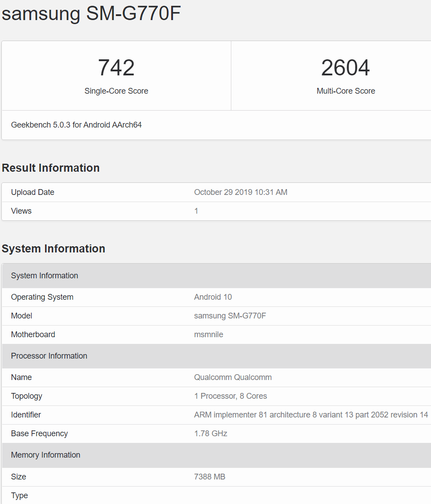Click the processor 'Name' row label
431x504 pixels.
click(21, 377)
